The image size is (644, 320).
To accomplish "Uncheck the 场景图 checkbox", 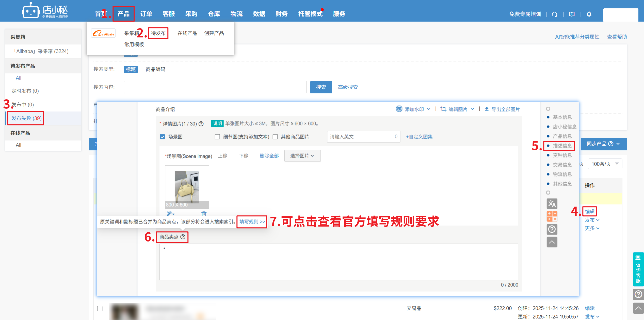I will pos(163,137).
